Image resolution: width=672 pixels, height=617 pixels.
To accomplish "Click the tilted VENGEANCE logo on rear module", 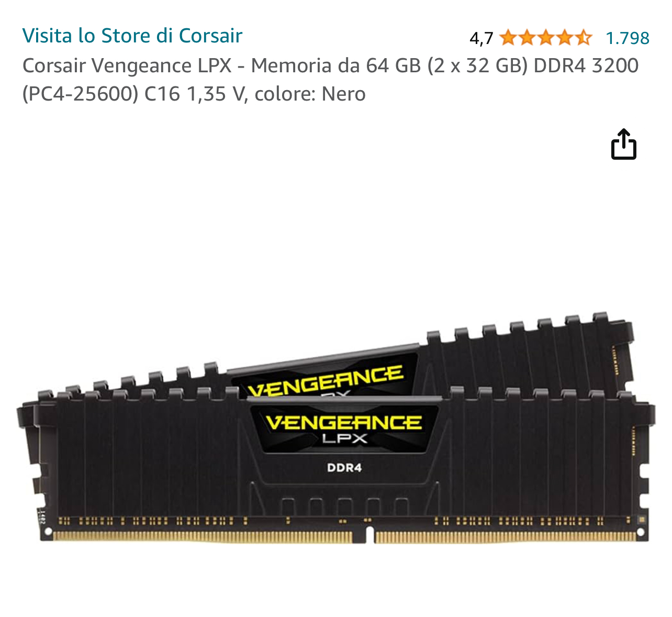I will (x=326, y=381).
